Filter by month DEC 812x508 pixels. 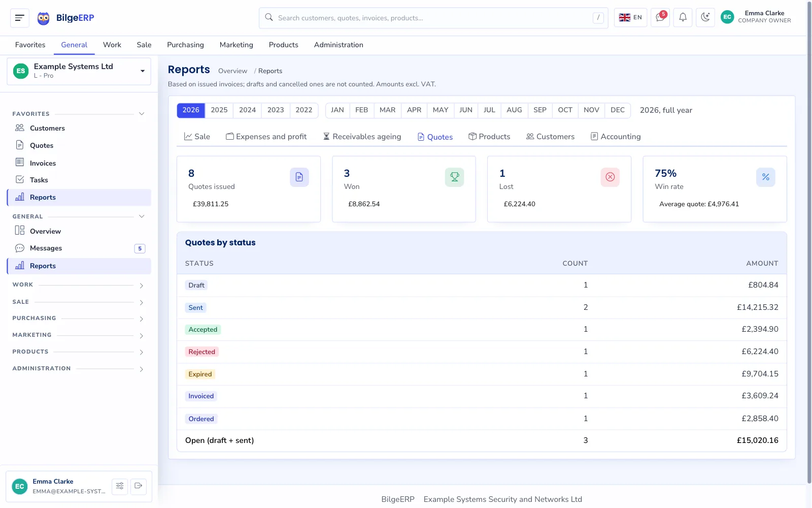coord(618,110)
